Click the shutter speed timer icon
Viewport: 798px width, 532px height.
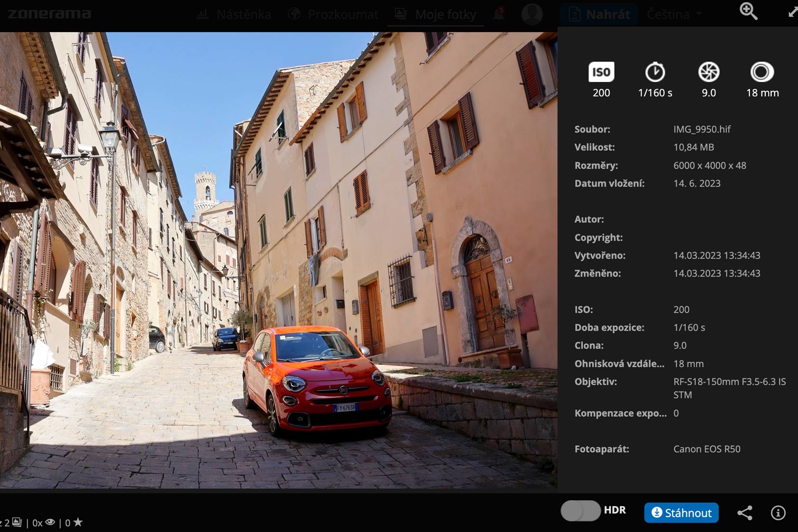pos(655,72)
